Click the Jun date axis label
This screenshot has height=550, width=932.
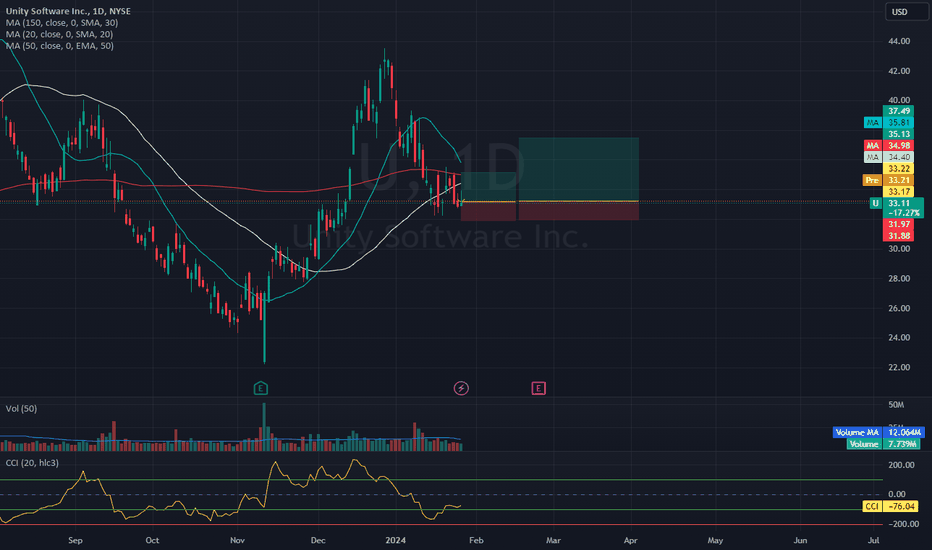tap(801, 540)
